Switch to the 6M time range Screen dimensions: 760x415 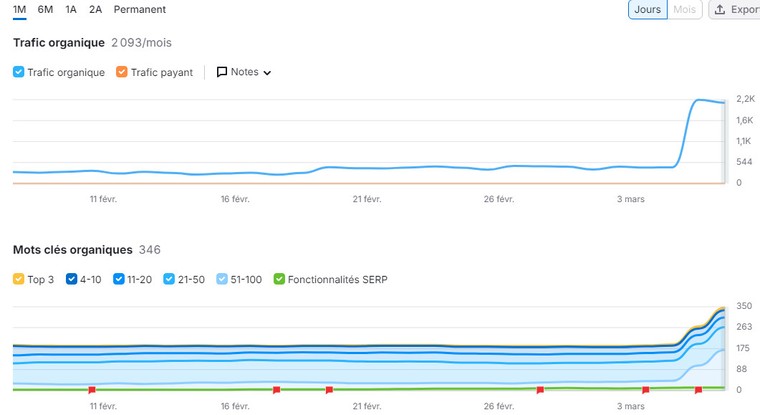coord(45,10)
